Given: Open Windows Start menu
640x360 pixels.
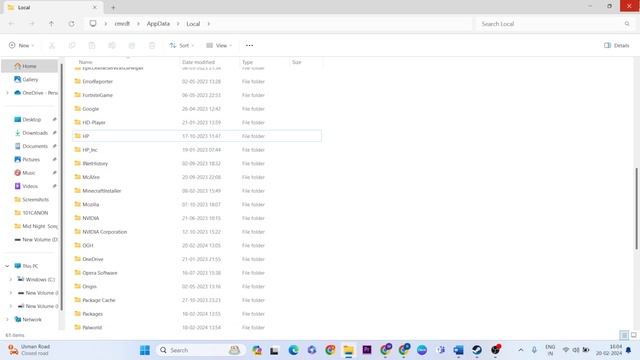Looking at the screenshot, I should point(145,350).
